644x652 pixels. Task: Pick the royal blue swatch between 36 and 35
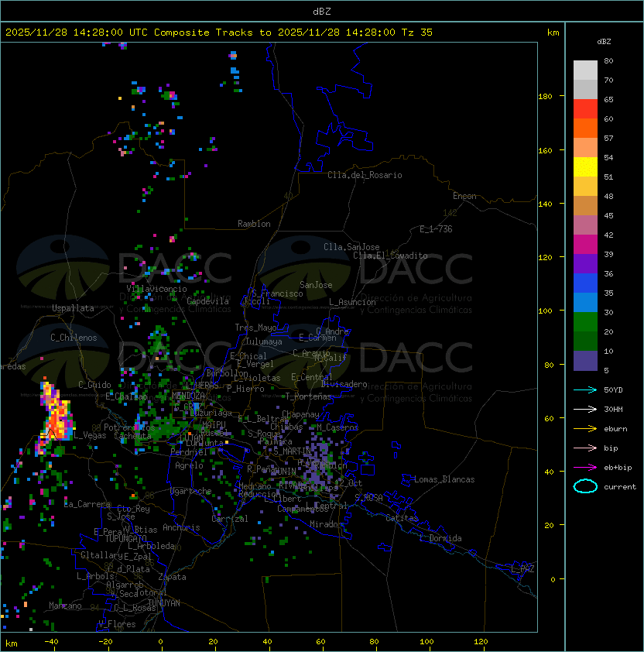pos(585,283)
